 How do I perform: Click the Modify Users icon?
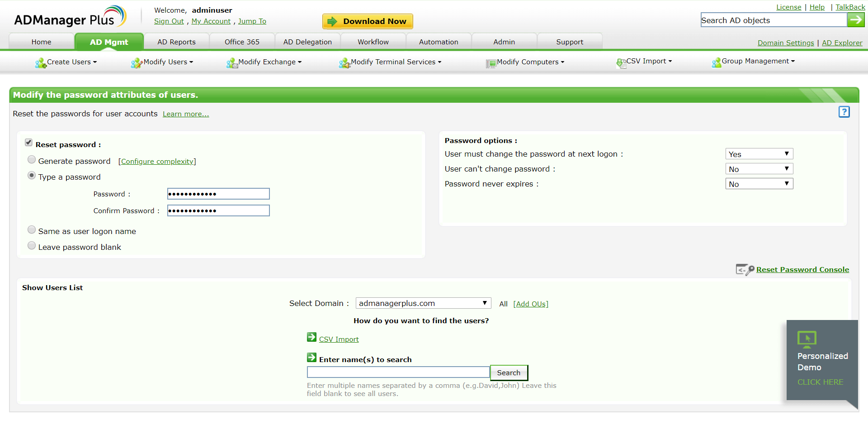(137, 63)
